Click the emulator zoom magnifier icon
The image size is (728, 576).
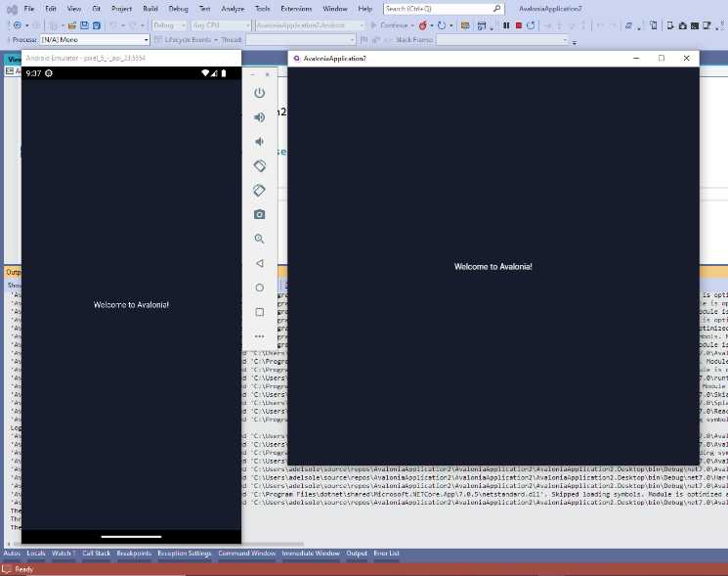click(260, 239)
